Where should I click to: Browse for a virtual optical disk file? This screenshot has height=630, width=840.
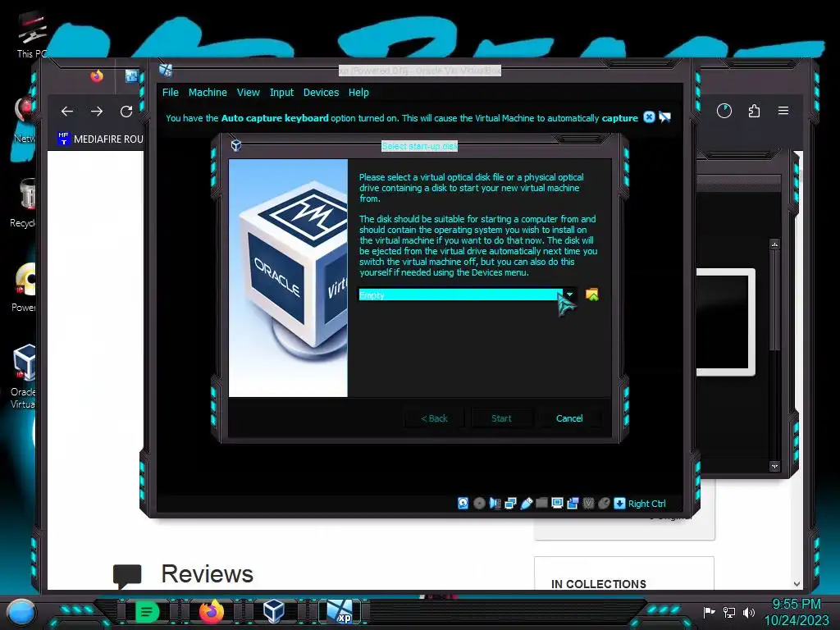click(x=592, y=294)
